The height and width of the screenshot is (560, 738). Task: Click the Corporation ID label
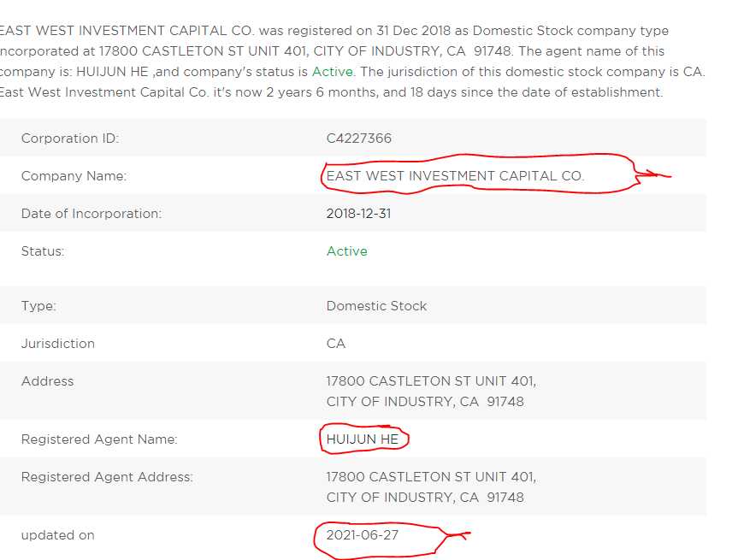pyautogui.click(x=70, y=139)
